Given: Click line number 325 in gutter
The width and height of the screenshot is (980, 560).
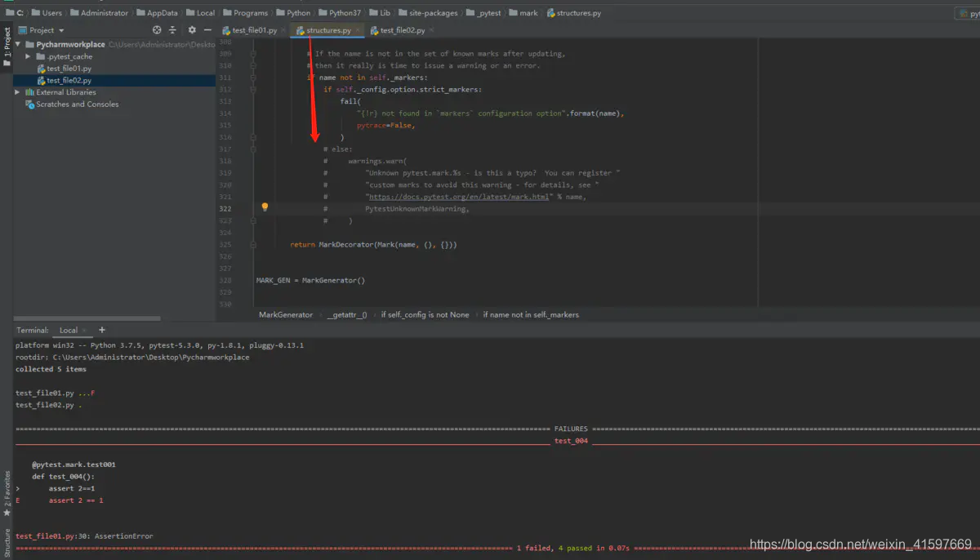Looking at the screenshot, I should (225, 245).
